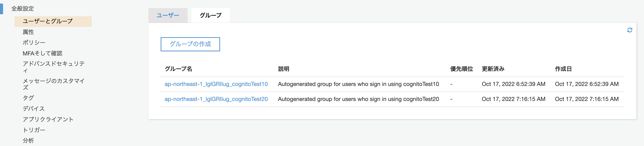The image size is (644, 146).
Task: Select the グループ tab
Action: 210,16
